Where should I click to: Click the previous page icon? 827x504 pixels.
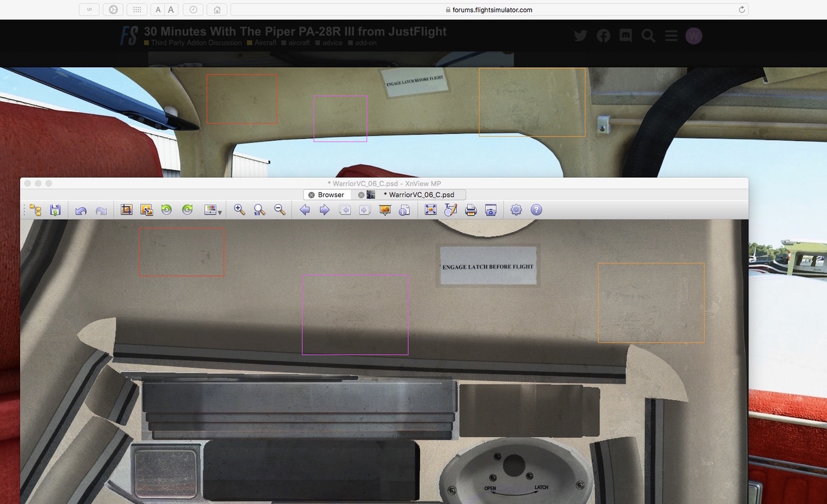345,210
